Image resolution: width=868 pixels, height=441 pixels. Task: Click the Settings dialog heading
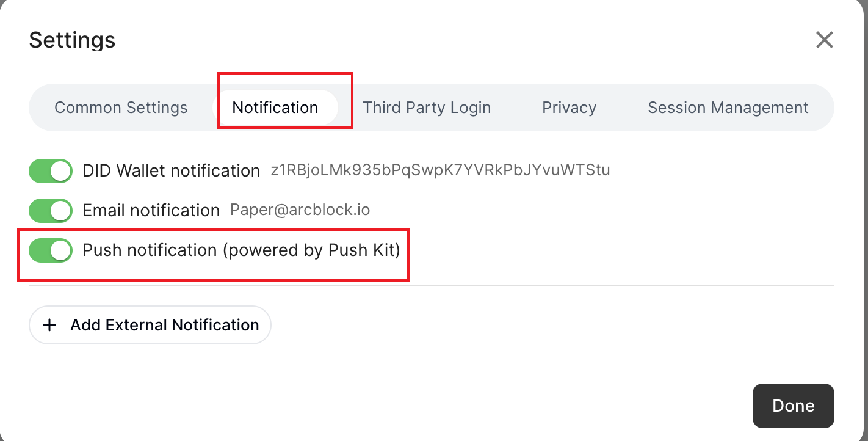(x=72, y=40)
